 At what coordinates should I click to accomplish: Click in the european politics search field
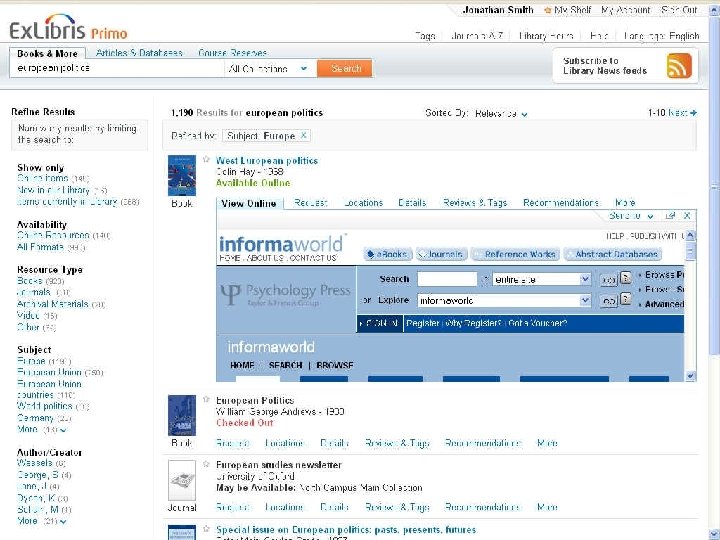point(116,68)
